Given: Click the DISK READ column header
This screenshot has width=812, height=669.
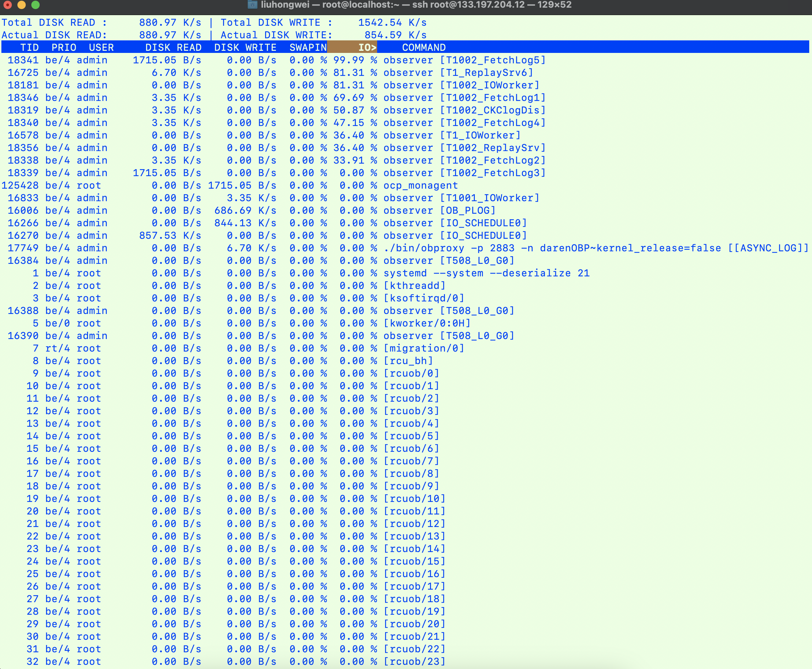Looking at the screenshot, I should point(173,47).
